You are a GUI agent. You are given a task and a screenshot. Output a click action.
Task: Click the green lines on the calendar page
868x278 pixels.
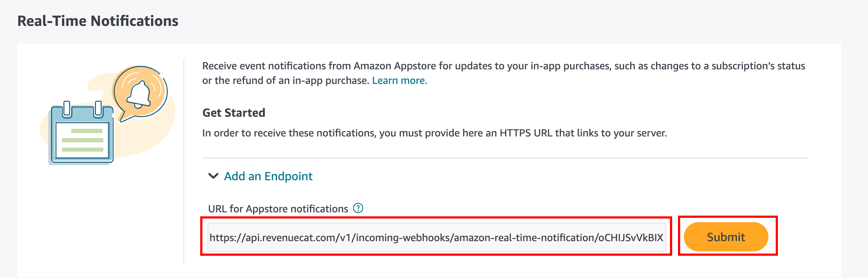click(83, 140)
